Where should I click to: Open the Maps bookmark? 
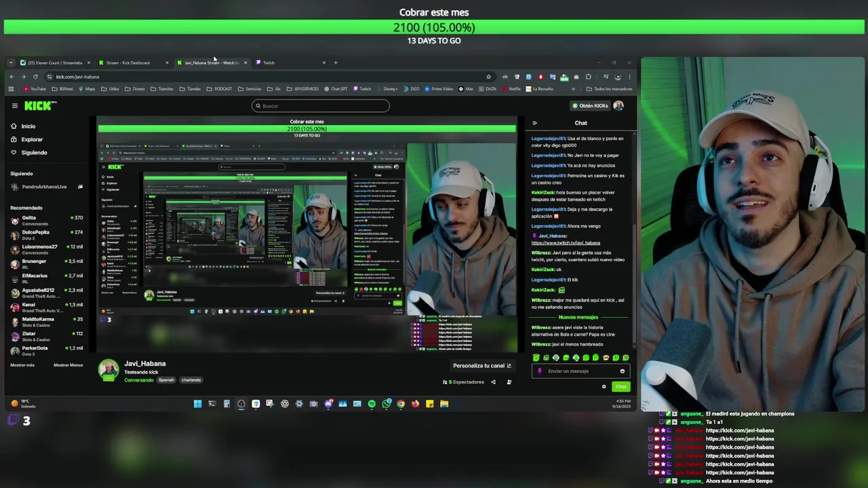pos(87,89)
